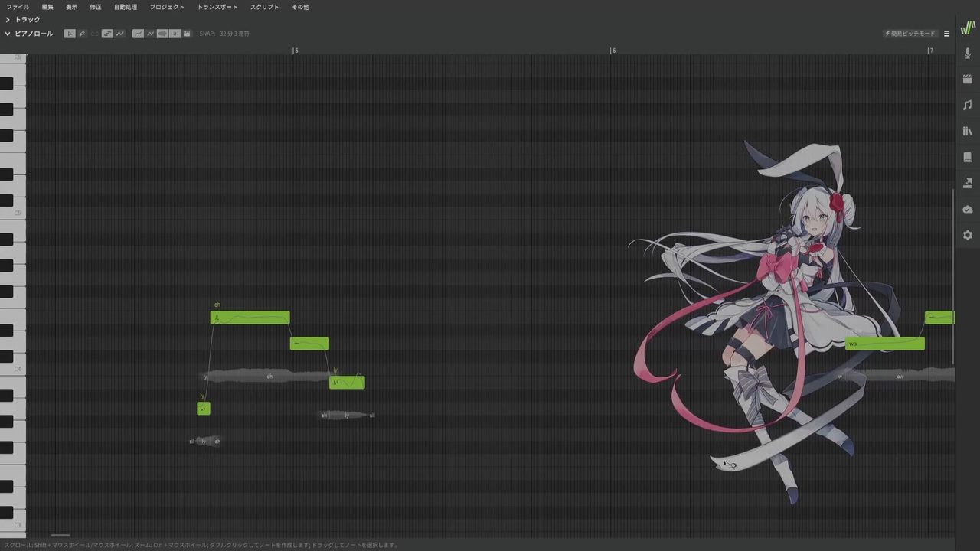Toggle 簡易ピッチモード simple pitch mode

point(910,34)
